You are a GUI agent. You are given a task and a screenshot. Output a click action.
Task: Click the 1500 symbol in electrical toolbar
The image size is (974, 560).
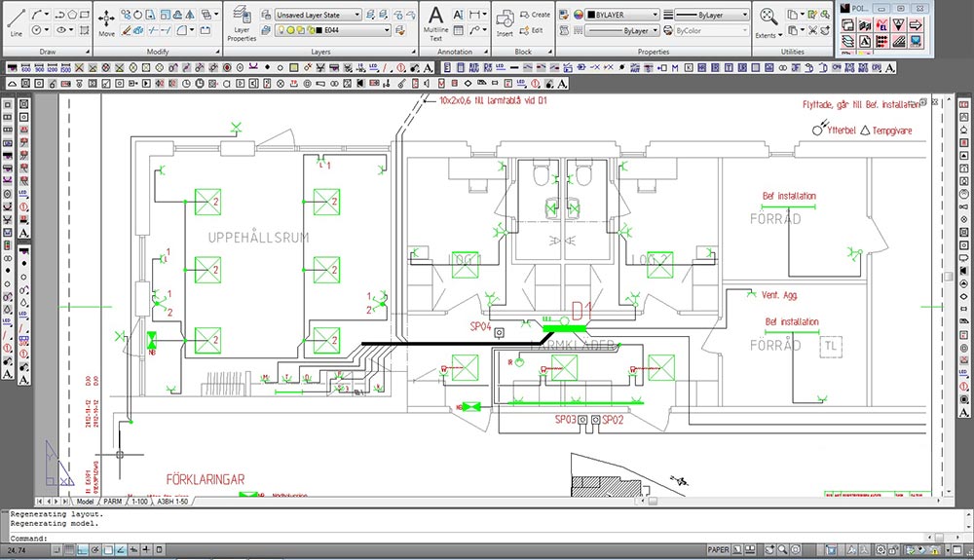[65, 67]
